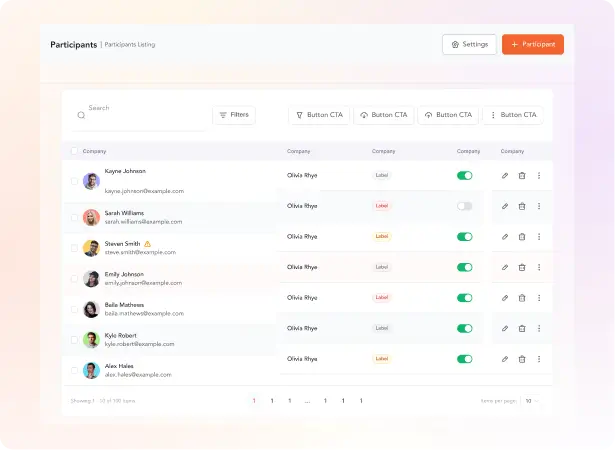Check the box next to Kayne Johnson
This screenshot has height=450, width=615.
pyautogui.click(x=74, y=181)
